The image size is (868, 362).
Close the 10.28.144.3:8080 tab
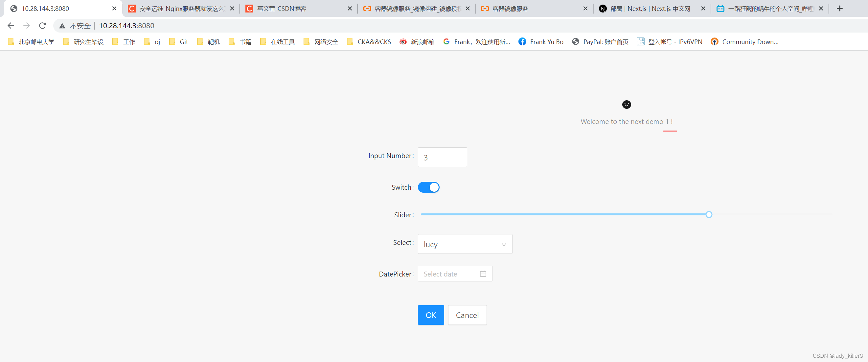pos(114,9)
